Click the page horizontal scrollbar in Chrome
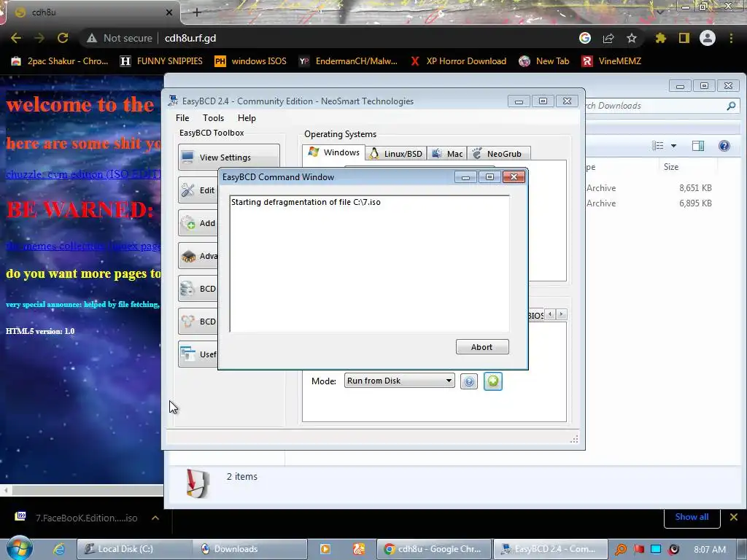747x560 pixels. [82, 490]
